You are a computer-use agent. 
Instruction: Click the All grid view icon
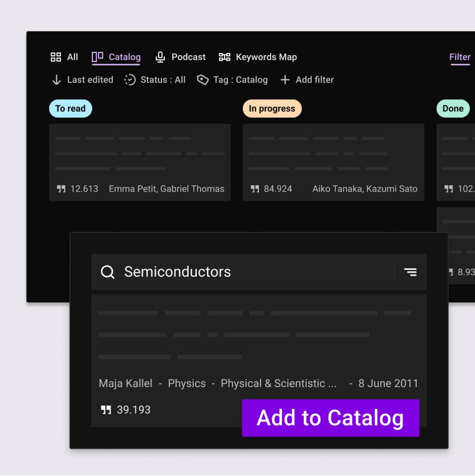pos(56,57)
